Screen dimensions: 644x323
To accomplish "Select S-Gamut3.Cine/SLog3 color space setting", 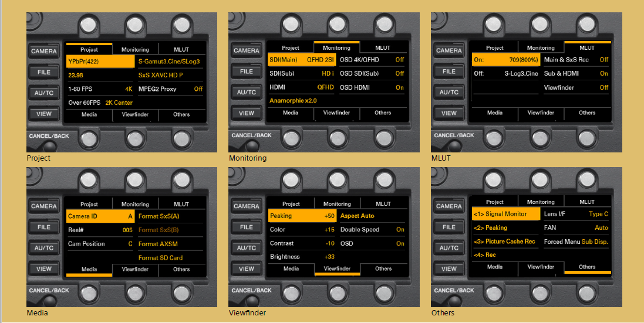I will point(169,61).
